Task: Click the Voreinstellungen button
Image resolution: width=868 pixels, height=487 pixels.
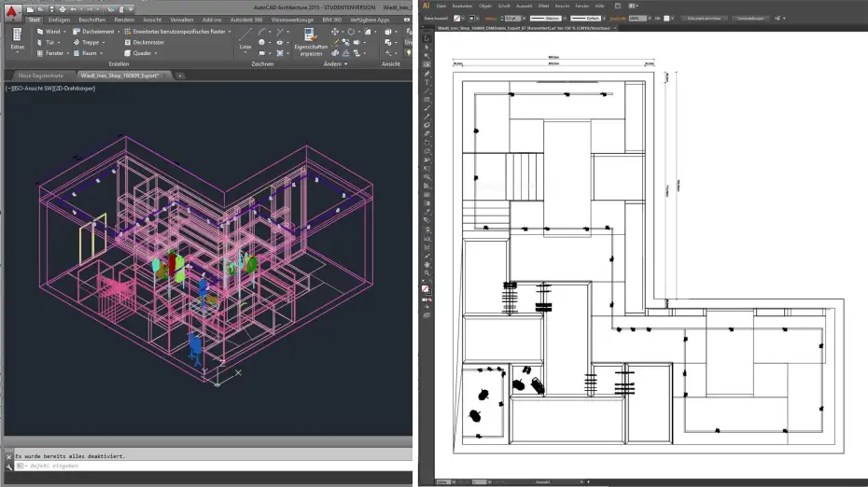Action: pyautogui.click(x=749, y=18)
